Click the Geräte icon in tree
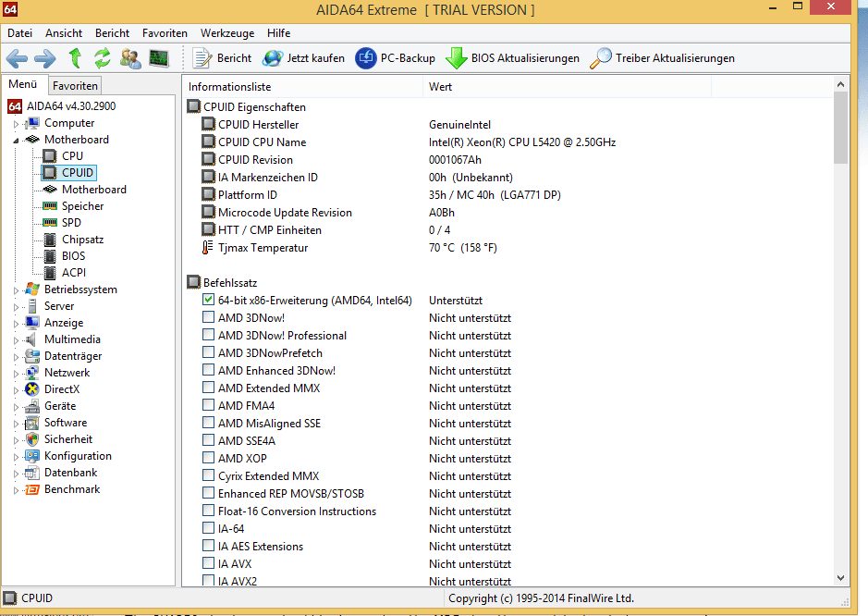 click(x=32, y=405)
